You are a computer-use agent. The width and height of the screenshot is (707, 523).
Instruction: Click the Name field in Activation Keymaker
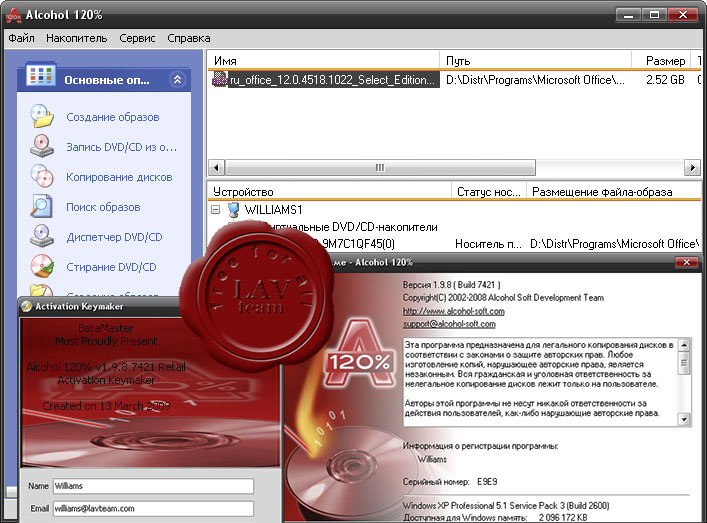point(153,486)
